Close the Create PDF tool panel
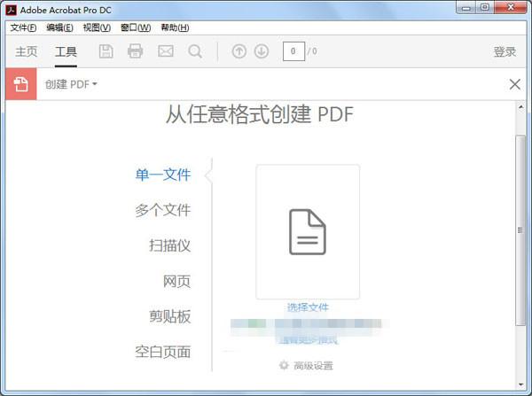 click(x=514, y=84)
